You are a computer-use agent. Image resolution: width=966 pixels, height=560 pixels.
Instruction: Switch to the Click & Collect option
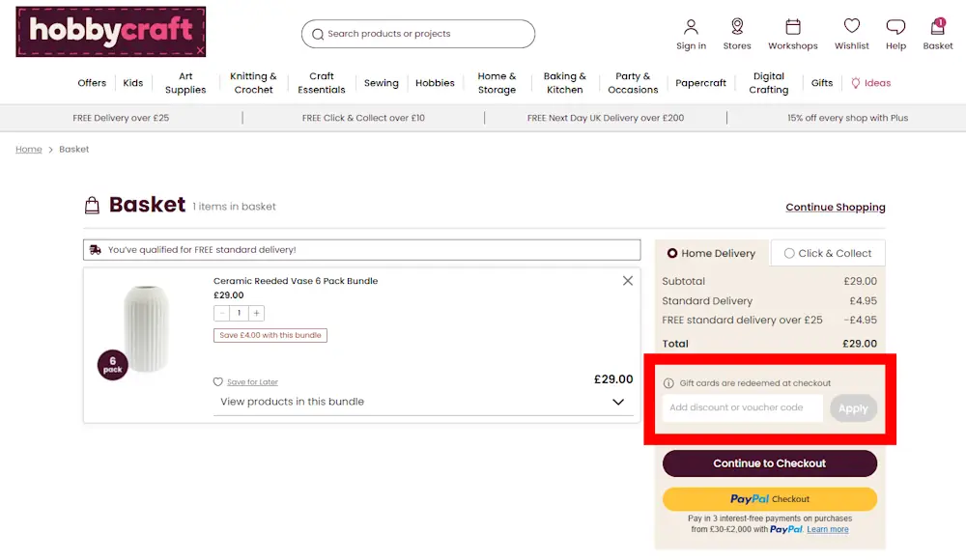point(827,253)
